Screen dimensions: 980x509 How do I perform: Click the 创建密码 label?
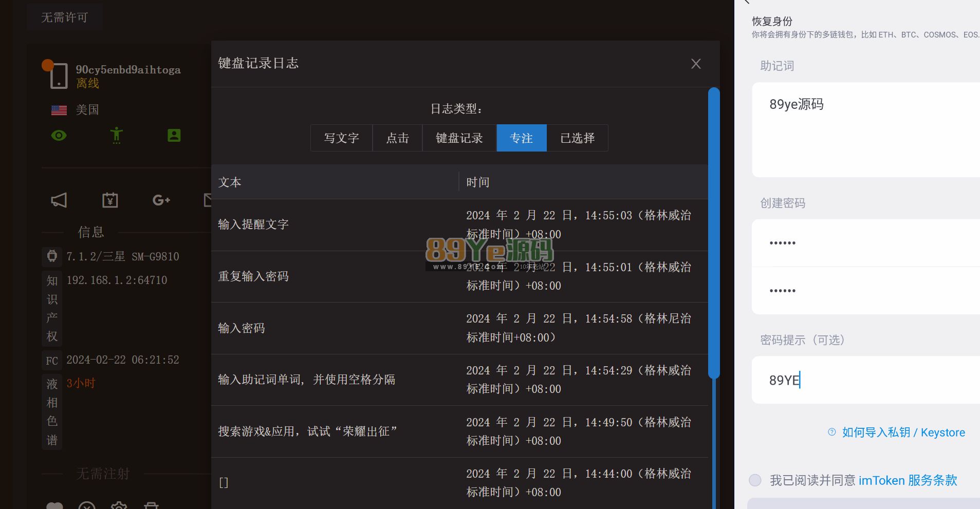pyautogui.click(x=783, y=203)
